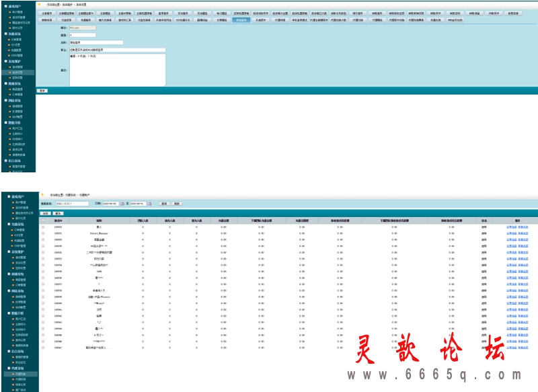The image size is (538, 392).
Task: Tick the select-all checkbox in table header
Action: tap(43, 221)
